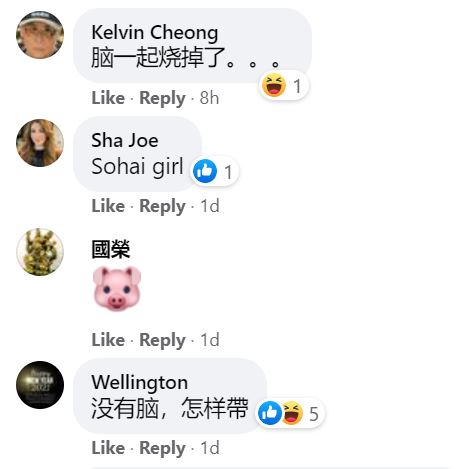Like 國榮's pig emoji comment

(x=108, y=340)
